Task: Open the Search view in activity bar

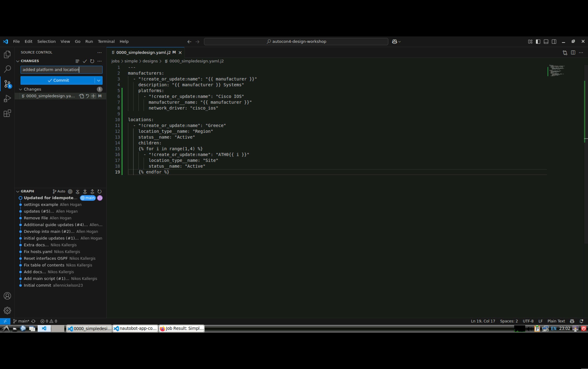Action: pos(7,69)
